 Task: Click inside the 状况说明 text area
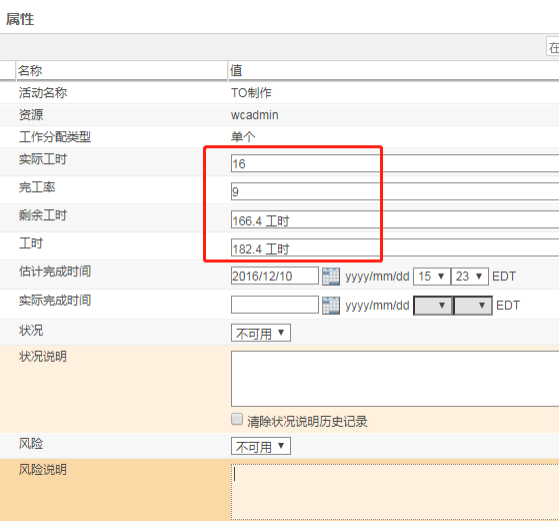click(x=395, y=379)
